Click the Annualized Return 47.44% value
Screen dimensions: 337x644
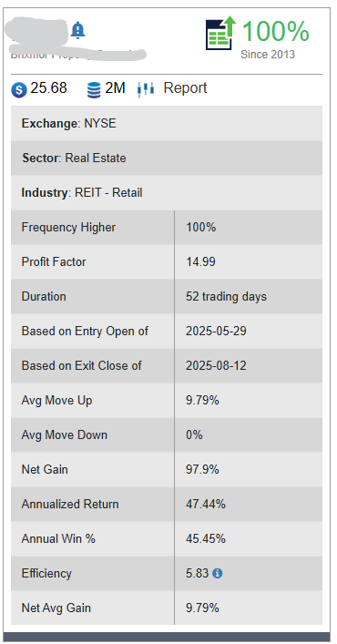(206, 504)
